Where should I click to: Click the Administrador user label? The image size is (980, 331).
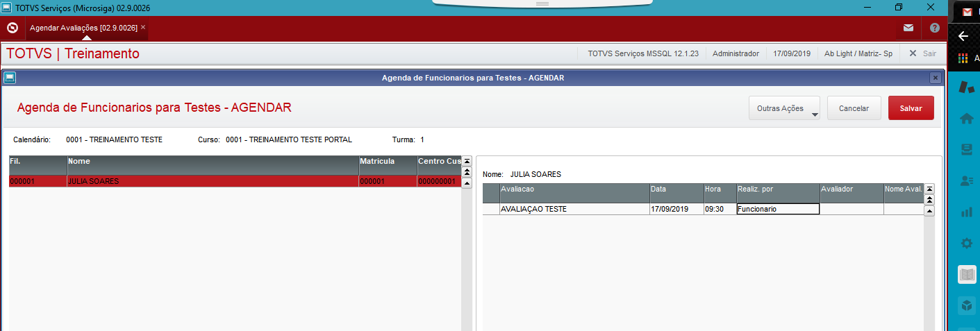pyautogui.click(x=736, y=53)
